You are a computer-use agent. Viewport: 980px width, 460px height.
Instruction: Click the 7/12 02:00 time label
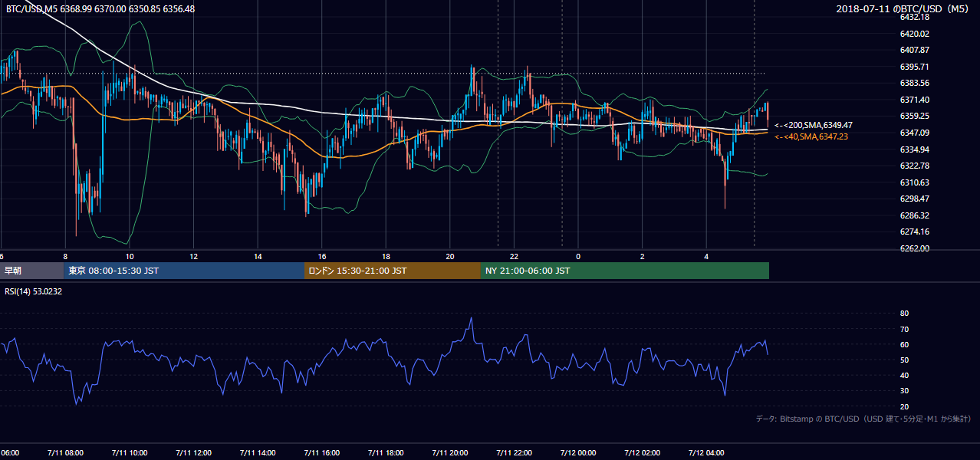pos(643,453)
